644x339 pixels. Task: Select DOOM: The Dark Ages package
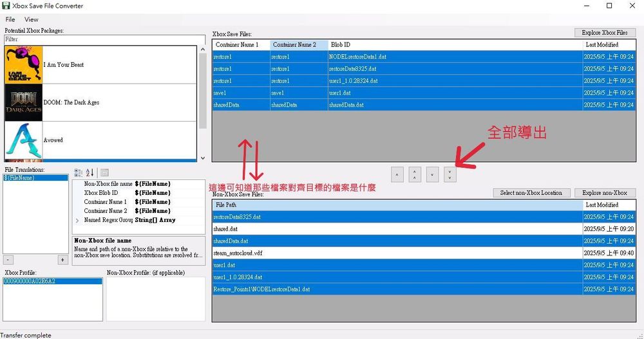71,102
